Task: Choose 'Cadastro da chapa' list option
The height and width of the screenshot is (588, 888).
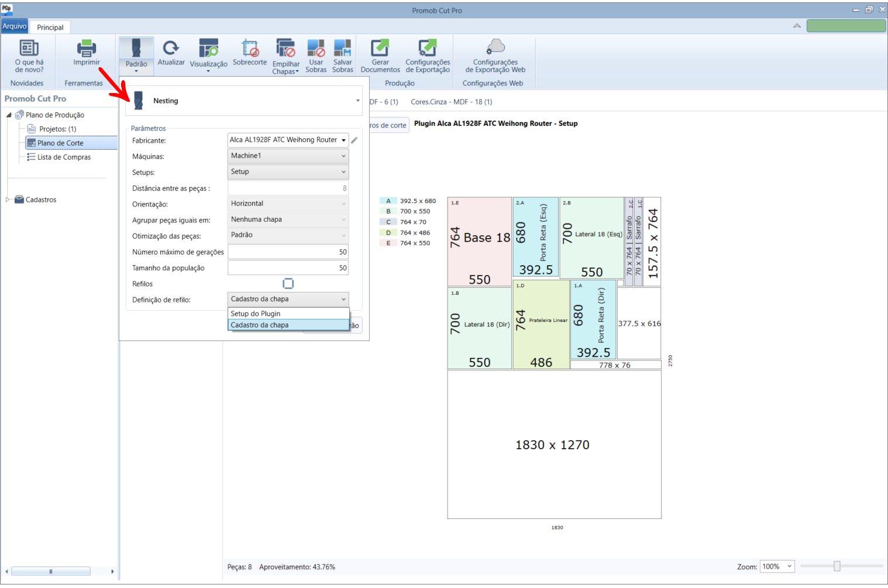Action: click(288, 325)
